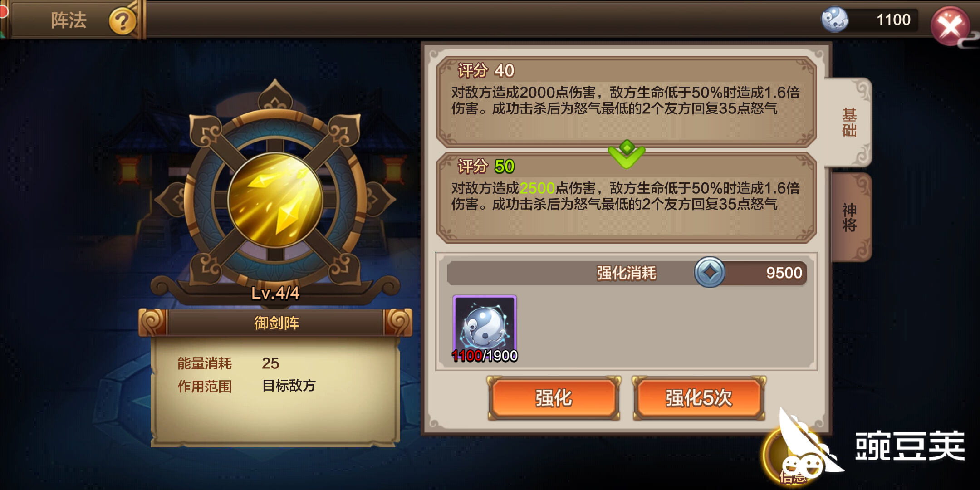The image size is (980, 490).
Task: Click the 强化5次 button
Action: point(699,398)
